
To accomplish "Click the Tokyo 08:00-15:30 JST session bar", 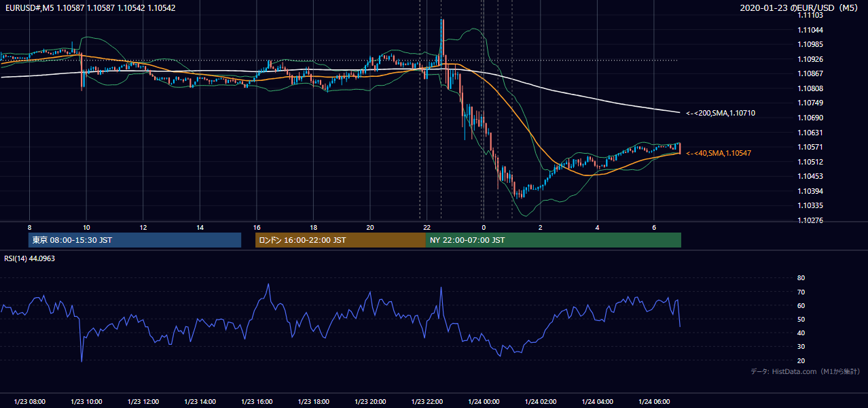I will [x=135, y=240].
